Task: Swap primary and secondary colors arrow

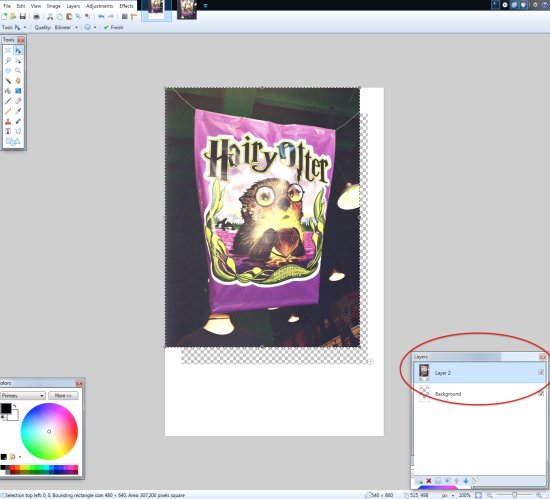Action: click(x=15, y=406)
